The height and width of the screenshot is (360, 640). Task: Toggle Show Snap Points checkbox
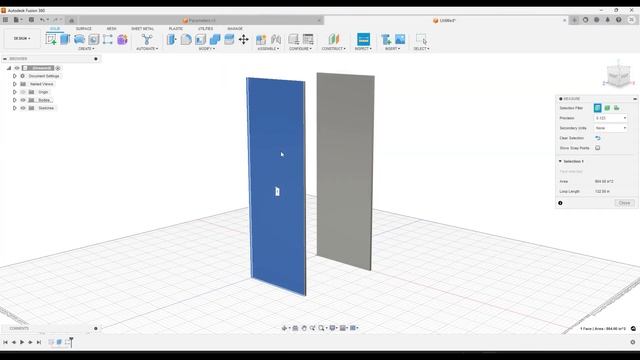pyautogui.click(x=598, y=148)
